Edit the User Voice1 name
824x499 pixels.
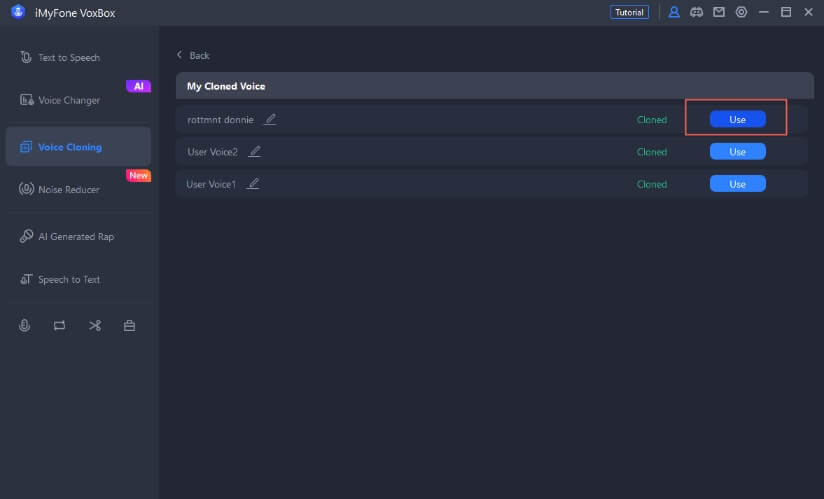pos(253,184)
